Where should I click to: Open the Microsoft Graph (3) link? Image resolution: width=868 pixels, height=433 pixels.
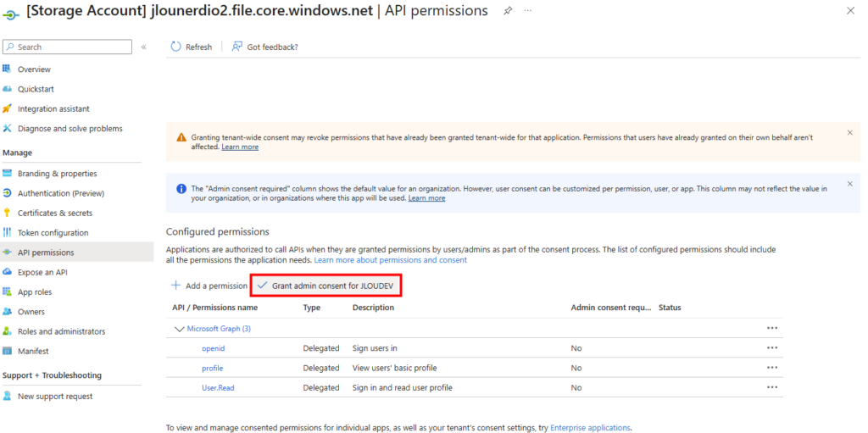pos(220,328)
